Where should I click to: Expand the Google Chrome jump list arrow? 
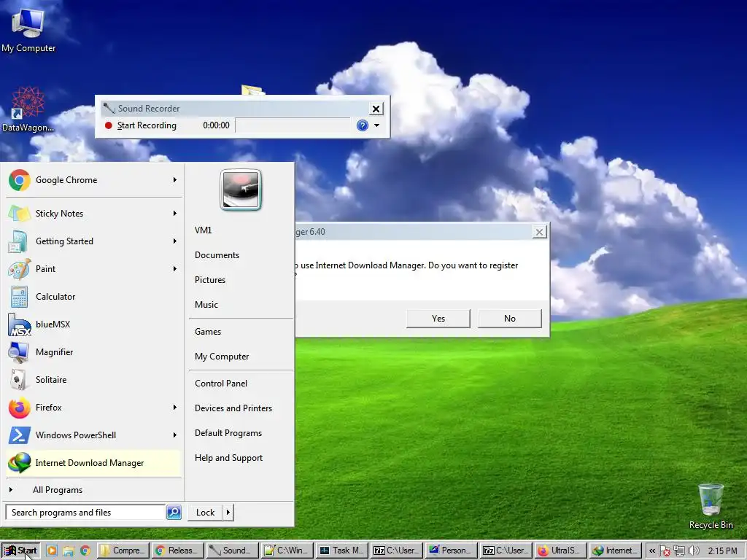click(175, 180)
